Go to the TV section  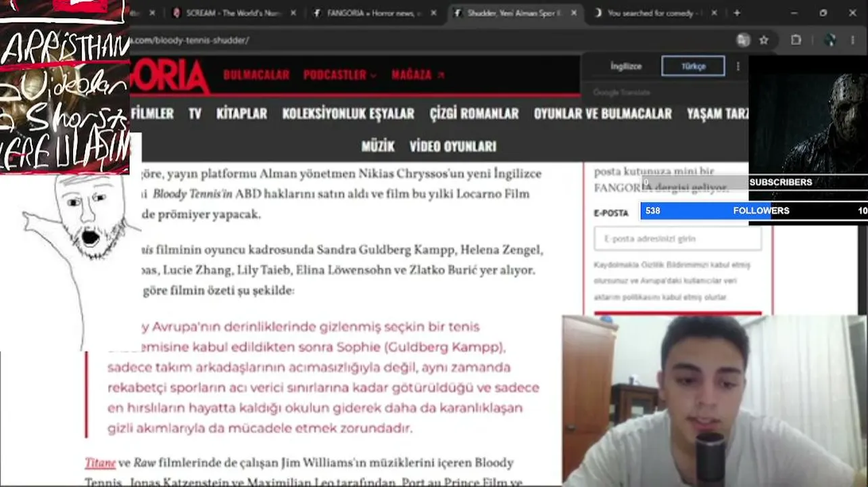point(195,114)
